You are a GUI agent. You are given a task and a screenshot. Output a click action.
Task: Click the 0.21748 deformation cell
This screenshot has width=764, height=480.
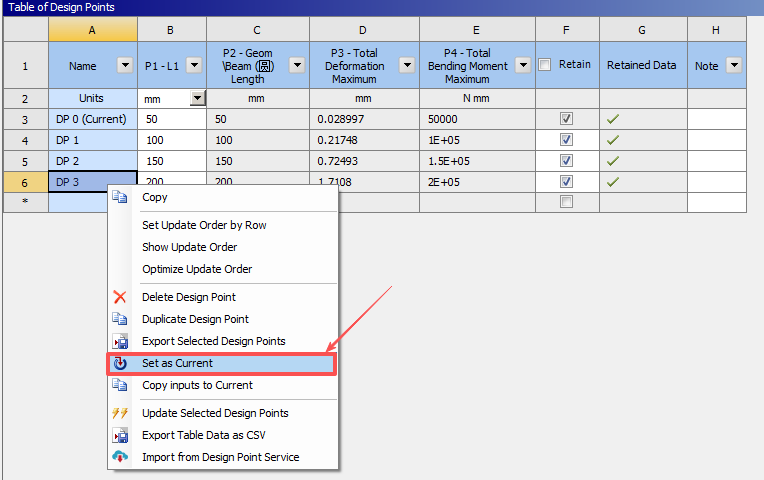pyautogui.click(x=364, y=140)
